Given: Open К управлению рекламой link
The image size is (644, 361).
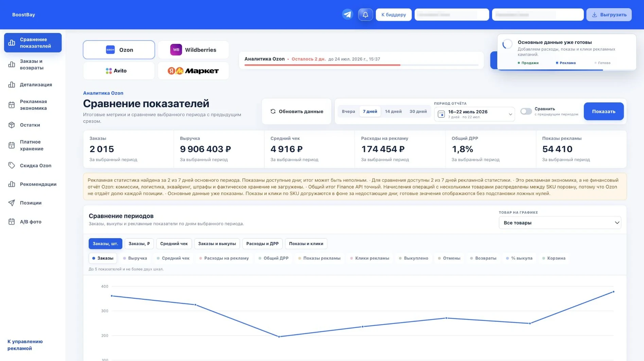Looking at the screenshot, I should point(25,345).
